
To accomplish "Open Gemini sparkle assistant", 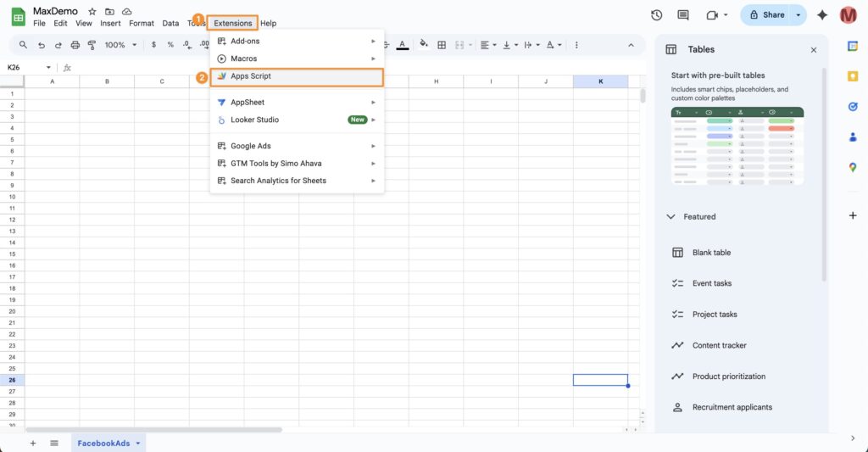I will click(x=822, y=15).
